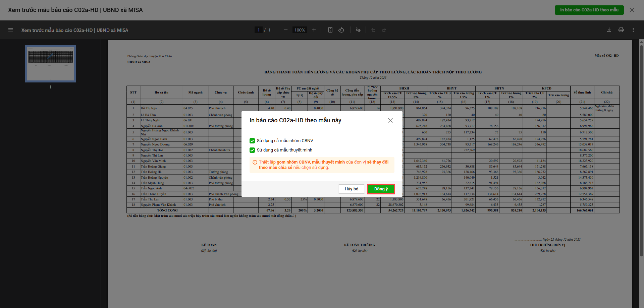Uncheck 'Sử dụng cả mẫu nhóm CBNV'
This screenshot has height=308, width=644.
[x=252, y=141]
